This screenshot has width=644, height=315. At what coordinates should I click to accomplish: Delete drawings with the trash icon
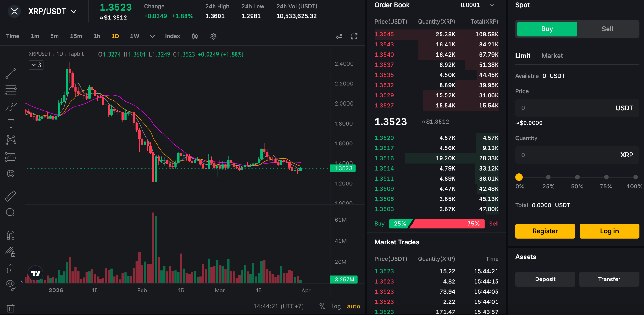(x=11, y=308)
